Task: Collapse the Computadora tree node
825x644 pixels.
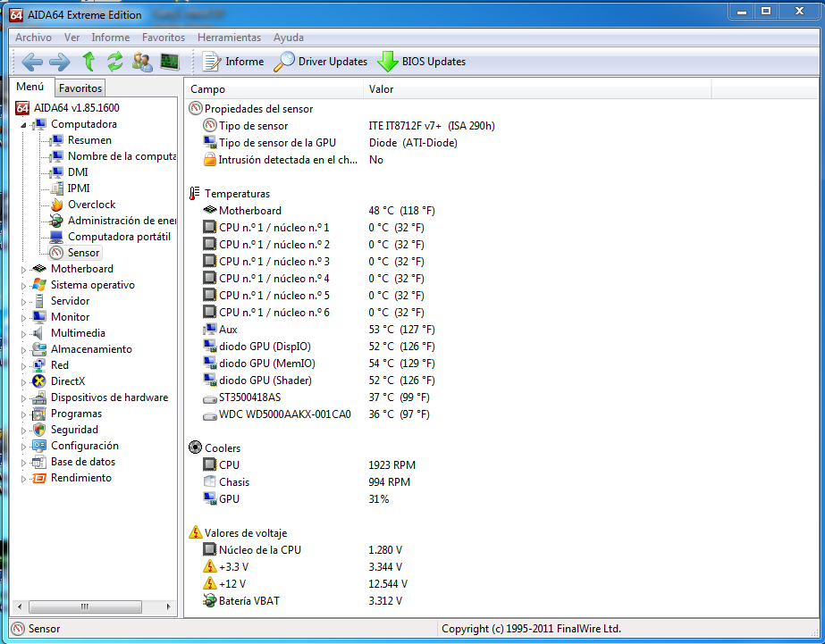Action: (x=23, y=125)
